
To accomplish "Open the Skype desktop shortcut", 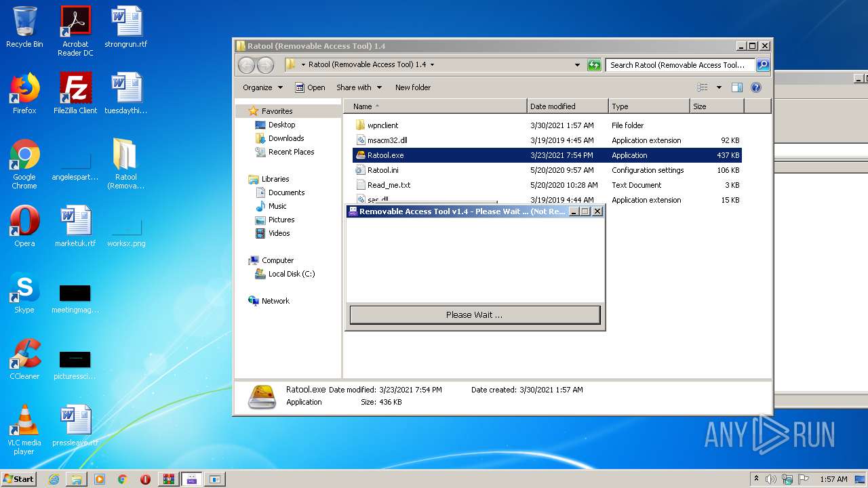I will pyautogui.click(x=24, y=293).
